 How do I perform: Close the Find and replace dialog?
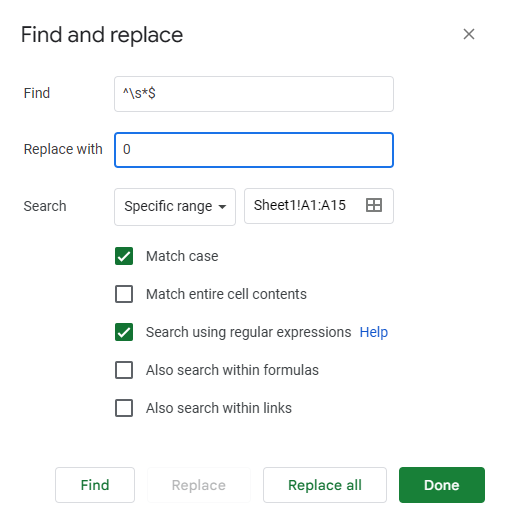[469, 34]
